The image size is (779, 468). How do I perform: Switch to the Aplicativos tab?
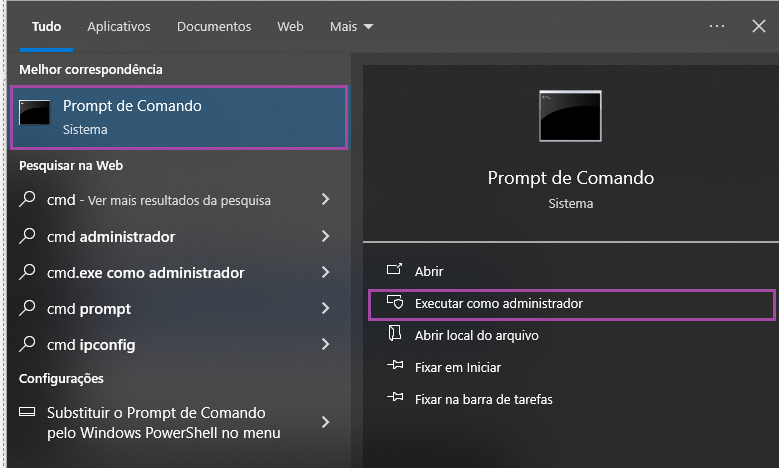(x=119, y=26)
